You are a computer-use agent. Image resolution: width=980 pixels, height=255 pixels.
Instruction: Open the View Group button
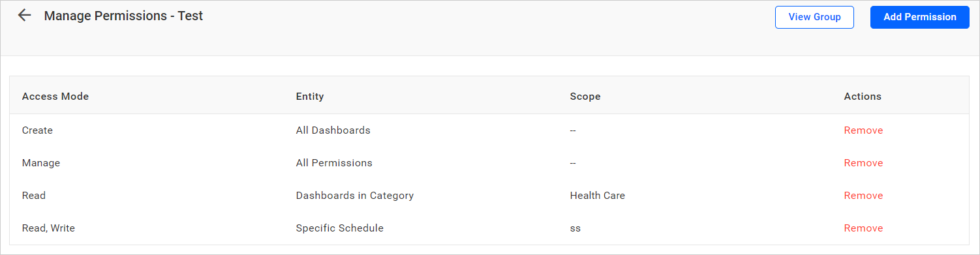pos(814,17)
